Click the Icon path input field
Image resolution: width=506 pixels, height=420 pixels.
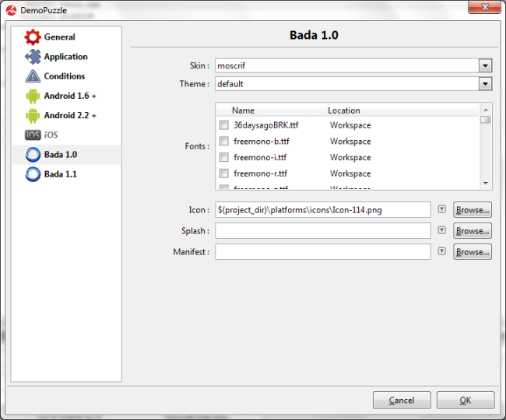323,210
